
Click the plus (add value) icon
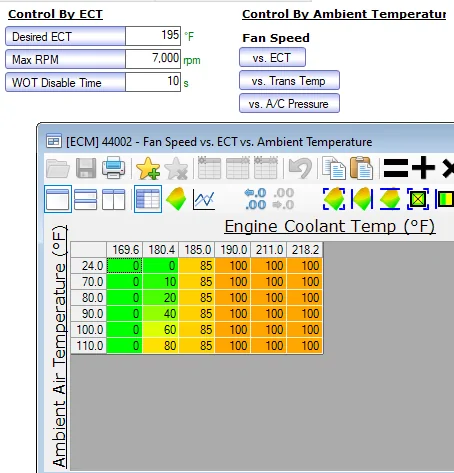[x=423, y=168]
